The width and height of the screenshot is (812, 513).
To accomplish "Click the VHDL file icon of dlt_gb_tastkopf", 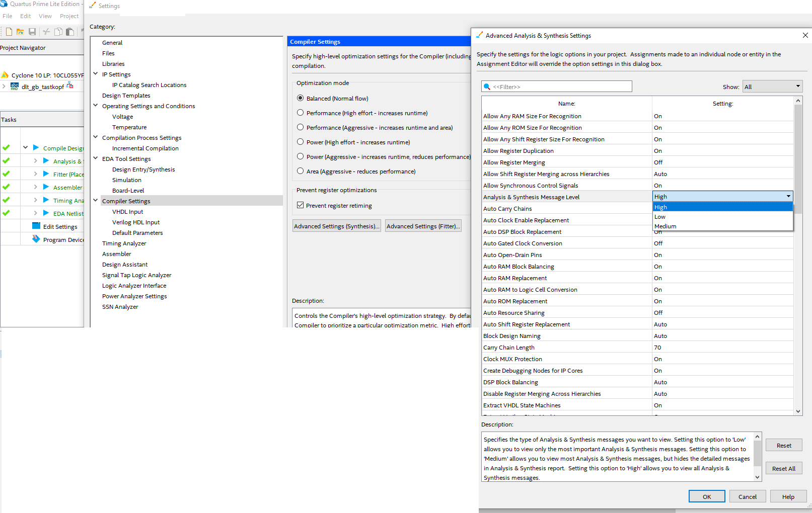I will click(x=15, y=87).
